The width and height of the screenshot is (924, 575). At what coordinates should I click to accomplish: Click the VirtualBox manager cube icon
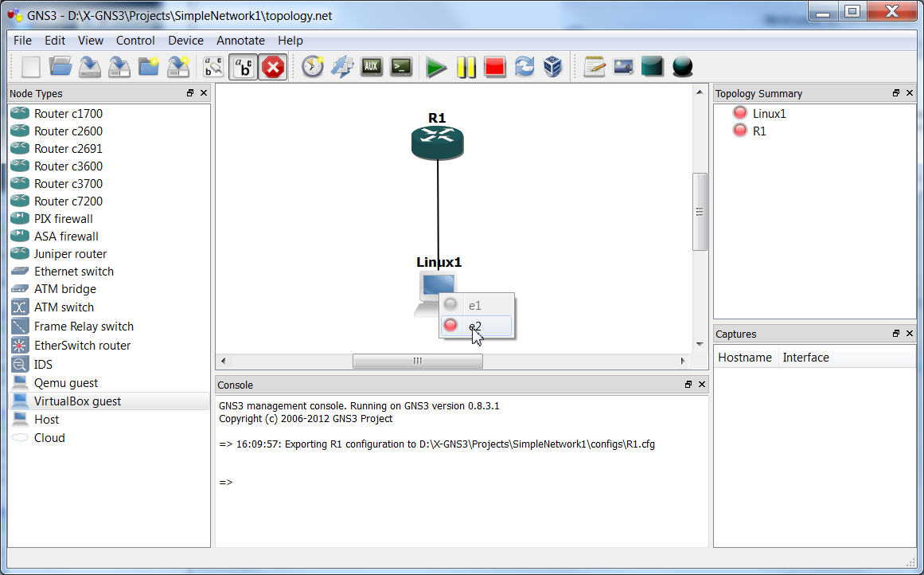(x=553, y=67)
